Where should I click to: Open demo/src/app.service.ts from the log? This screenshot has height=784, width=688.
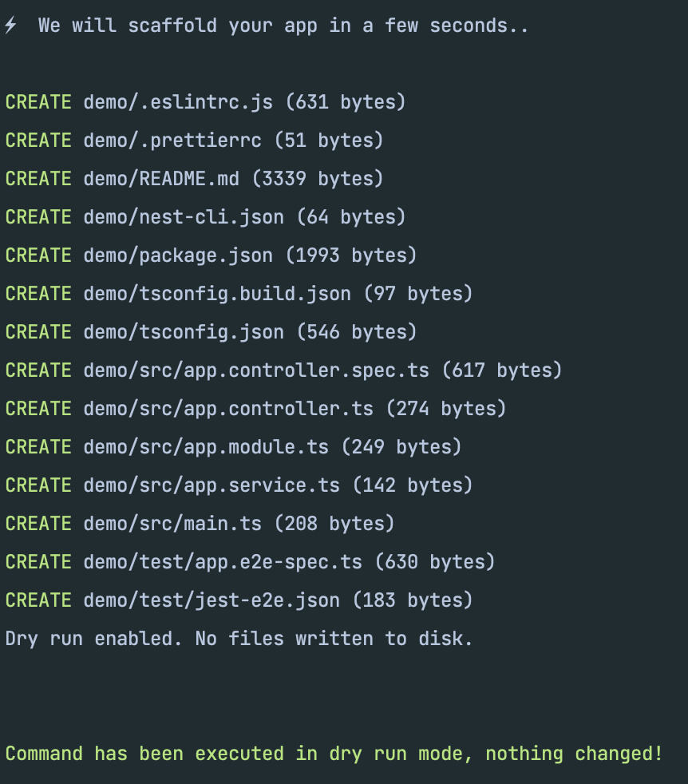(x=212, y=485)
